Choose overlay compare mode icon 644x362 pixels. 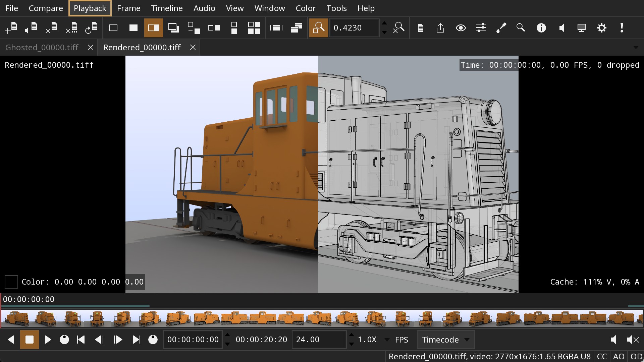(x=173, y=28)
